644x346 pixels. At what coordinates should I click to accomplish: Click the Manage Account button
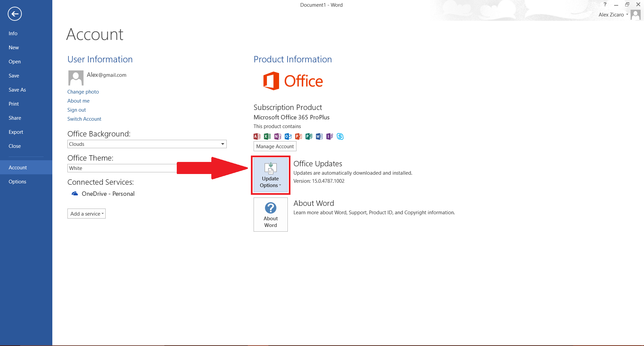tap(275, 147)
